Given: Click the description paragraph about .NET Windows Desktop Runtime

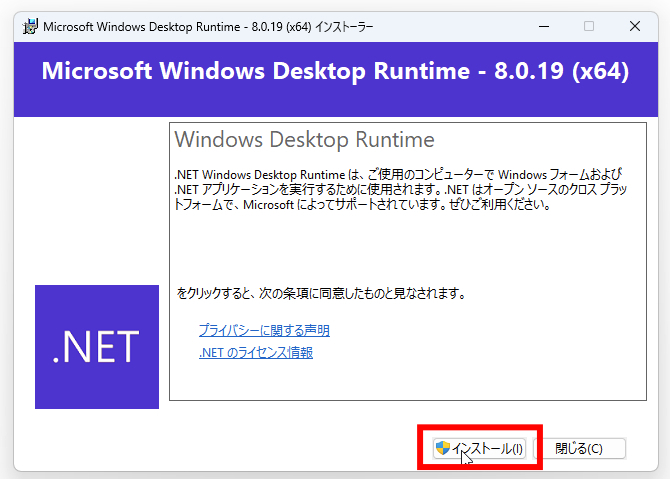Looking at the screenshot, I should 400,189.
